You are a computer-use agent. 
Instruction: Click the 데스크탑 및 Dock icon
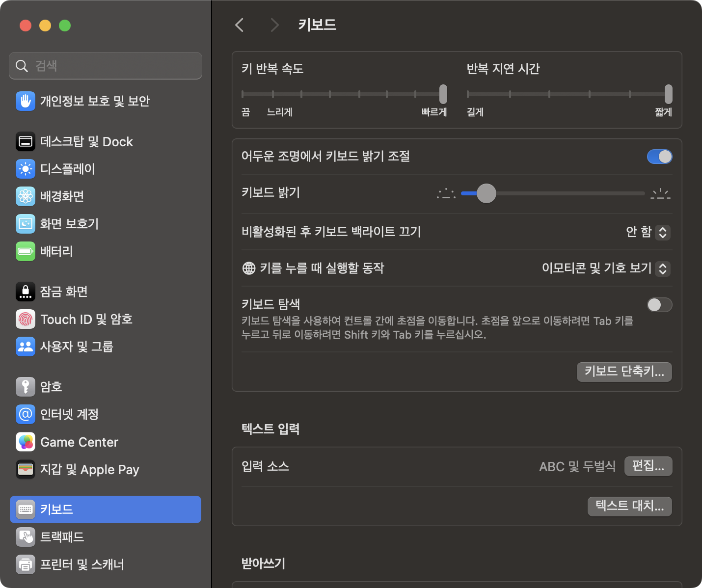[26, 142]
